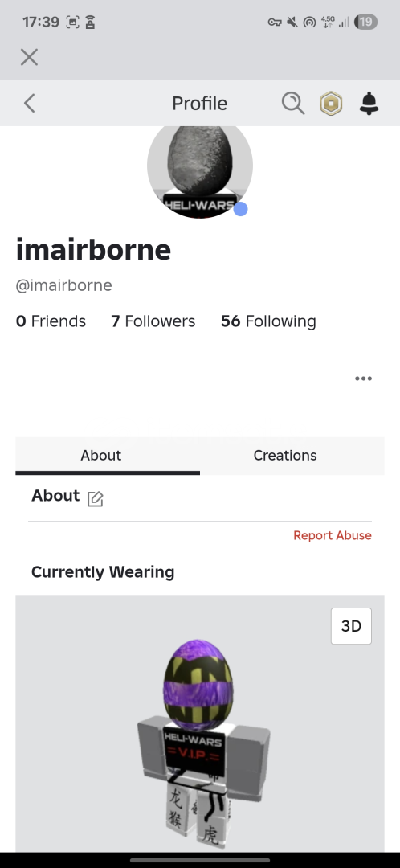Image resolution: width=400 pixels, height=868 pixels.
Task: Toggle the 3D avatar view
Action: pyautogui.click(x=351, y=626)
